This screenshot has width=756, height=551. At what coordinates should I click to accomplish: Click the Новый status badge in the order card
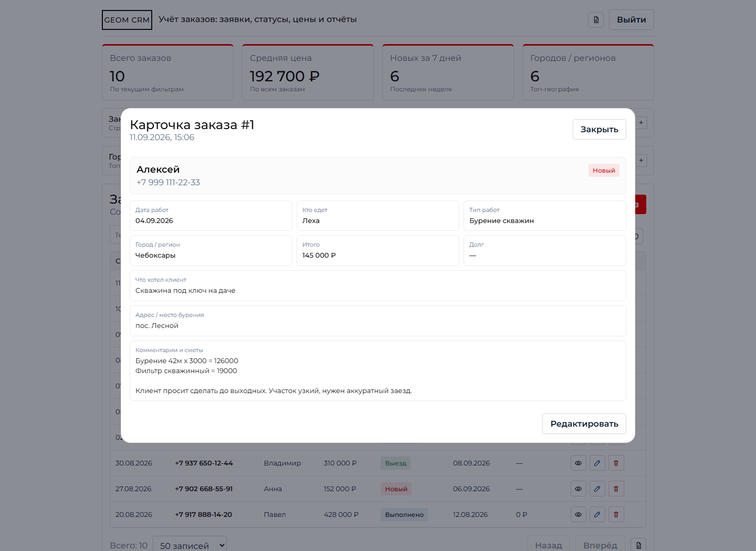point(604,171)
